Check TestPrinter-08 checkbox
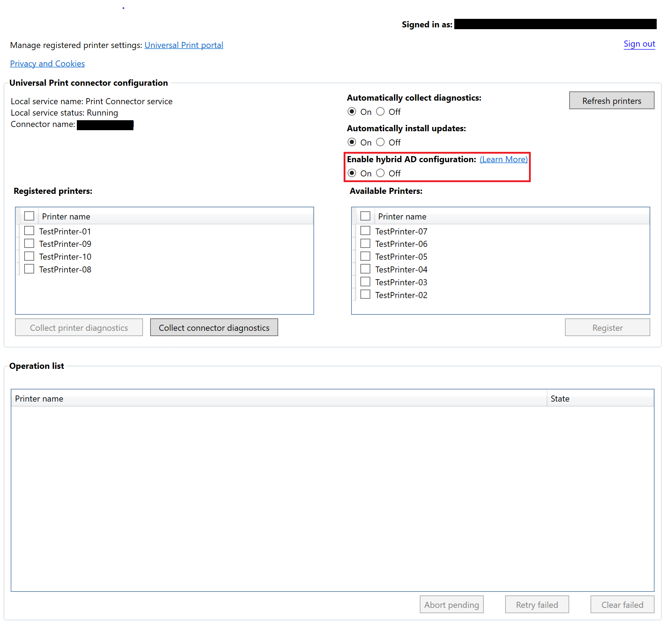Viewport: 672px width, 626px height. click(29, 269)
